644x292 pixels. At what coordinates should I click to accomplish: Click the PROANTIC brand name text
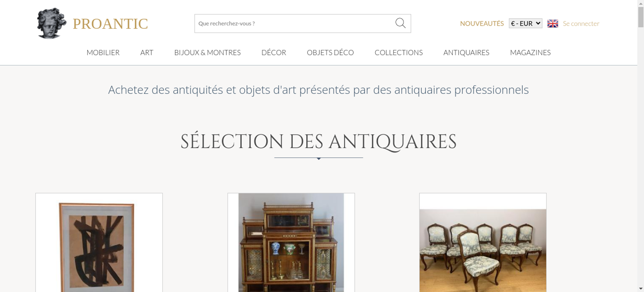pos(110,24)
